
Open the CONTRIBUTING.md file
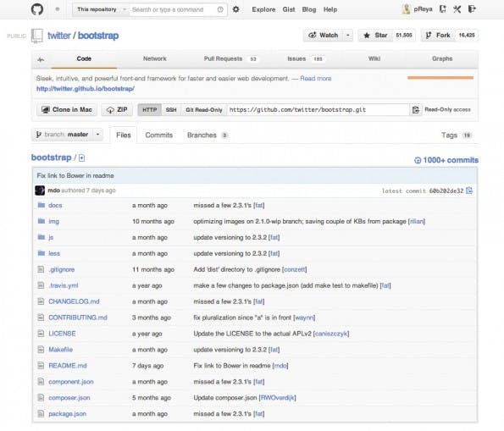point(78,318)
